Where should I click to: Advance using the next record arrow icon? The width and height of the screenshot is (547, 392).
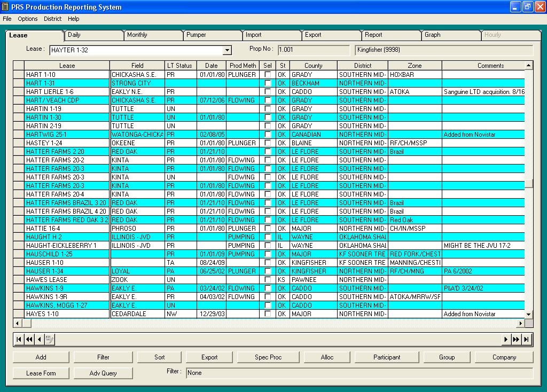click(x=505, y=339)
